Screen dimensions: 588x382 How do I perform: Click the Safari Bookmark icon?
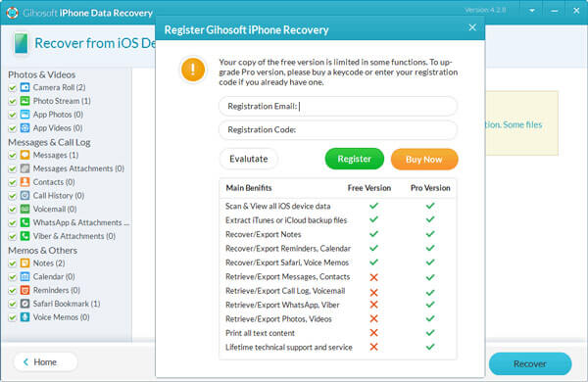[x=24, y=304]
